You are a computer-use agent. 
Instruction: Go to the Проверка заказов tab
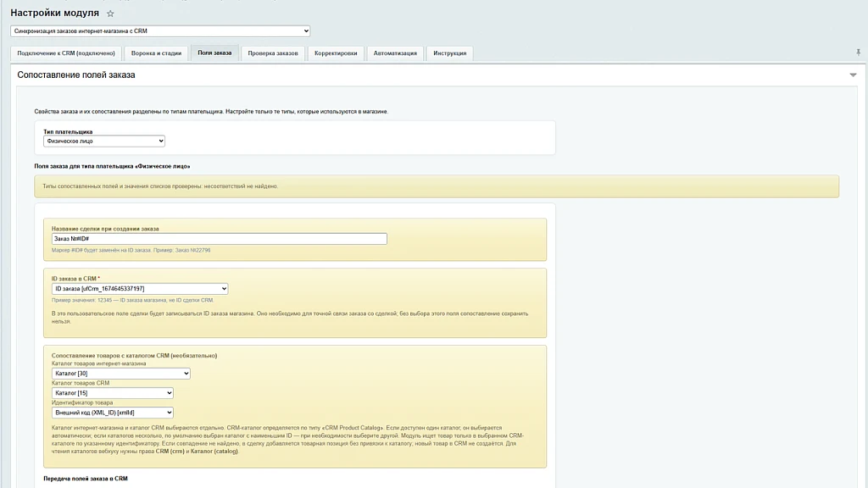pos(273,53)
